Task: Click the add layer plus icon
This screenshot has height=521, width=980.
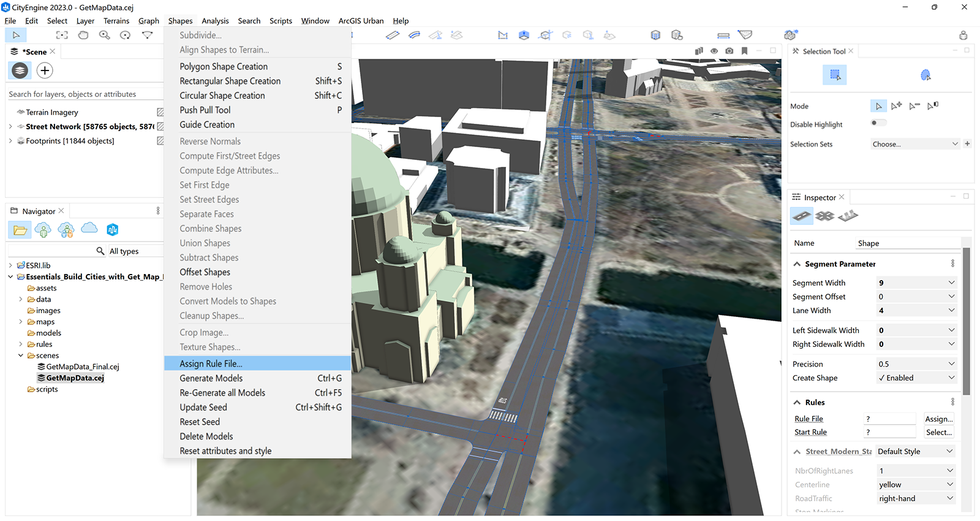Action: point(45,70)
